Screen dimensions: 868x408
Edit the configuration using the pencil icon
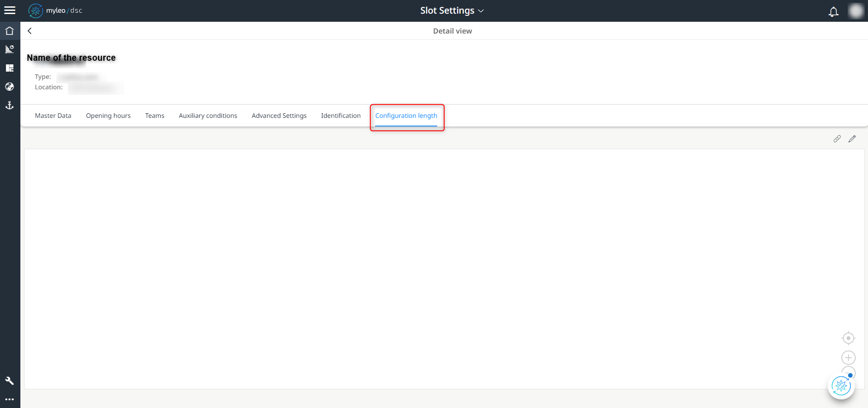[853, 139]
